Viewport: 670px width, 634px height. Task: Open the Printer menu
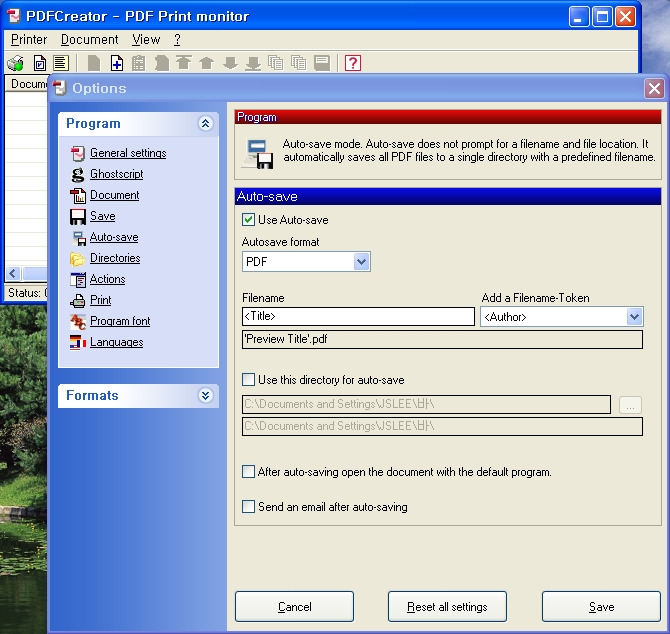pos(29,40)
